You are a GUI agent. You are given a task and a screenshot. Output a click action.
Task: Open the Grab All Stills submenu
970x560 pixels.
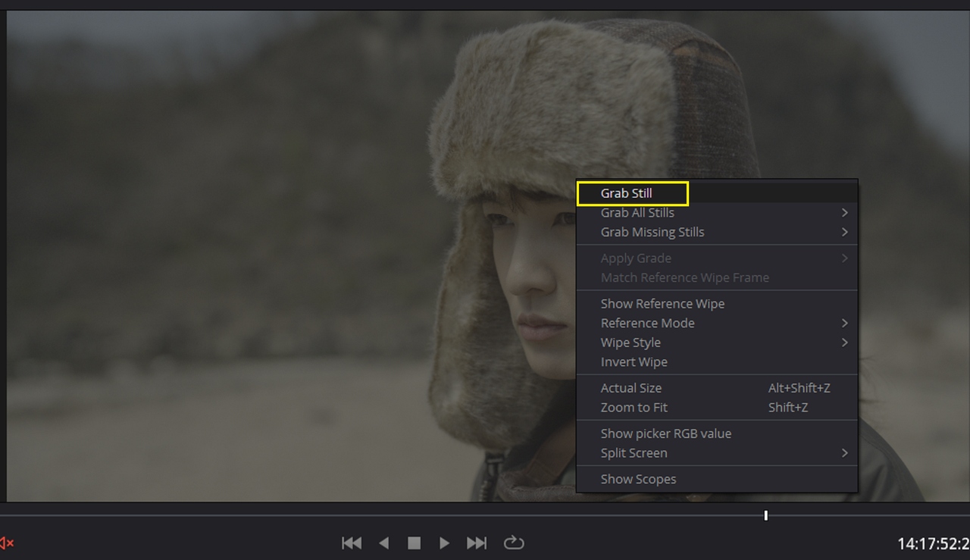[717, 213]
